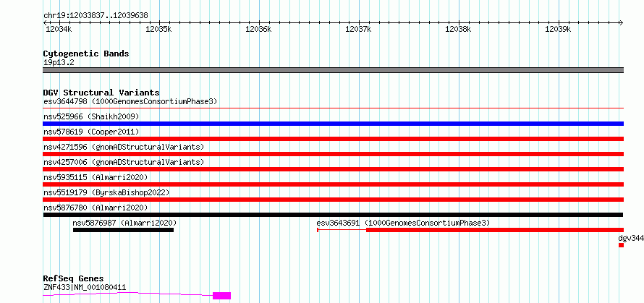The height and width of the screenshot is (303, 644).
Task: Click the esv3644798 (1000GenomesConsortiumPhase3) label
Action: (130, 101)
